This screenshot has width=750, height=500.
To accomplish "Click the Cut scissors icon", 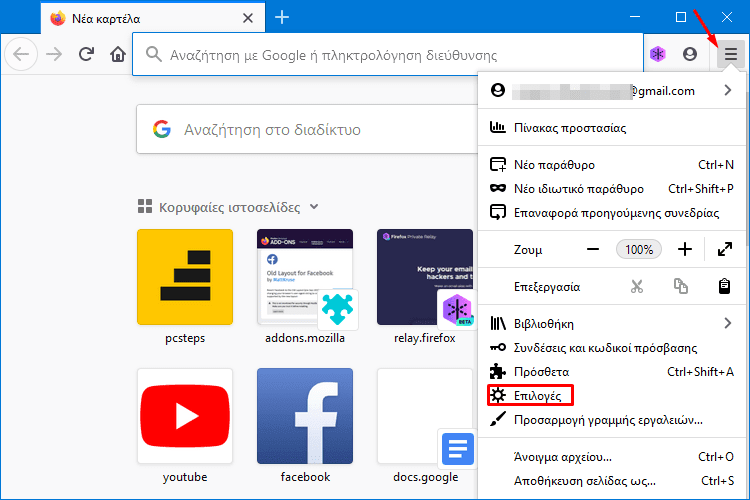I will point(637,286).
